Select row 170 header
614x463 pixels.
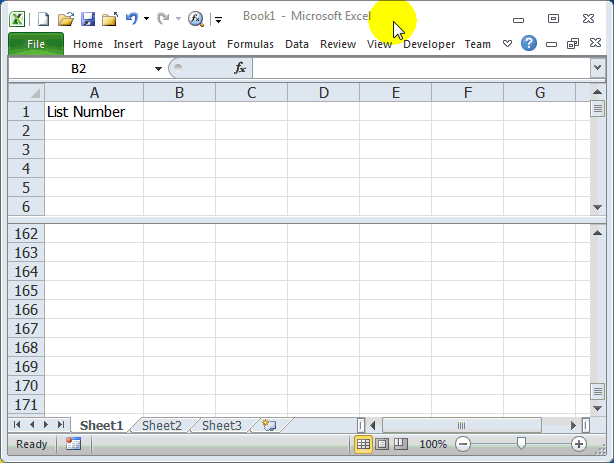pyautogui.click(x=26, y=385)
